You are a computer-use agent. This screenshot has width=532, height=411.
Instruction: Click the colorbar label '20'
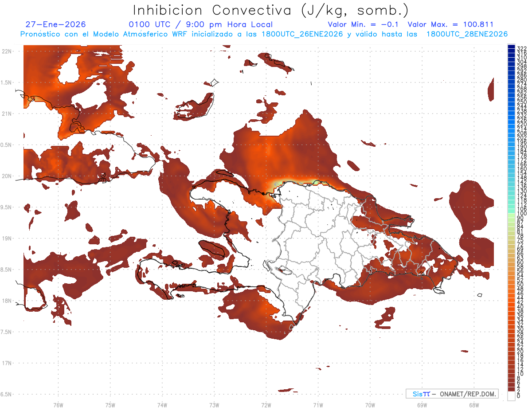tap(520, 351)
